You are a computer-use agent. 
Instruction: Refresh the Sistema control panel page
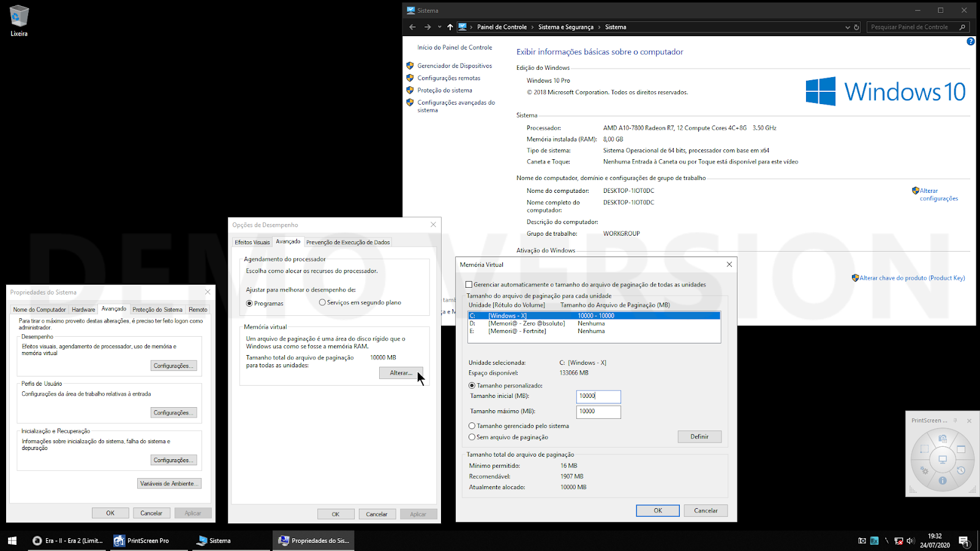[856, 27]
